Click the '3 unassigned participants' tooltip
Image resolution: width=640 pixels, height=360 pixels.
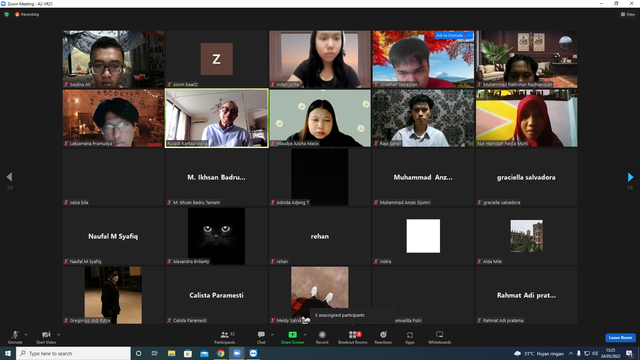pos(353,315)
